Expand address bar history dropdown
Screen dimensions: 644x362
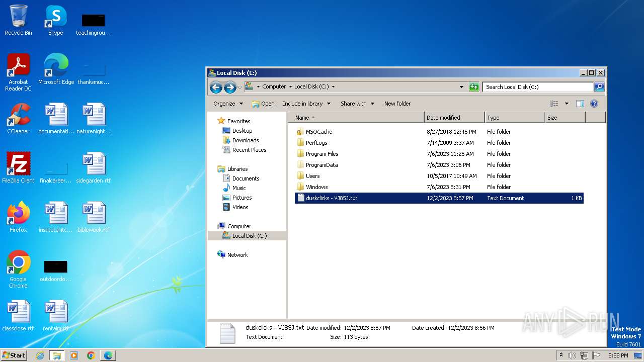pyautogui.click(x=462, y=87)
